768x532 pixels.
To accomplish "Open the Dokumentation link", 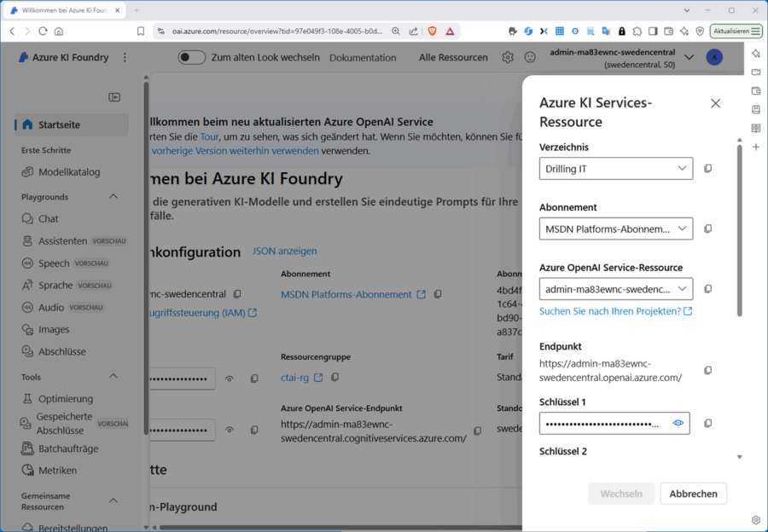I will point(363,58).
